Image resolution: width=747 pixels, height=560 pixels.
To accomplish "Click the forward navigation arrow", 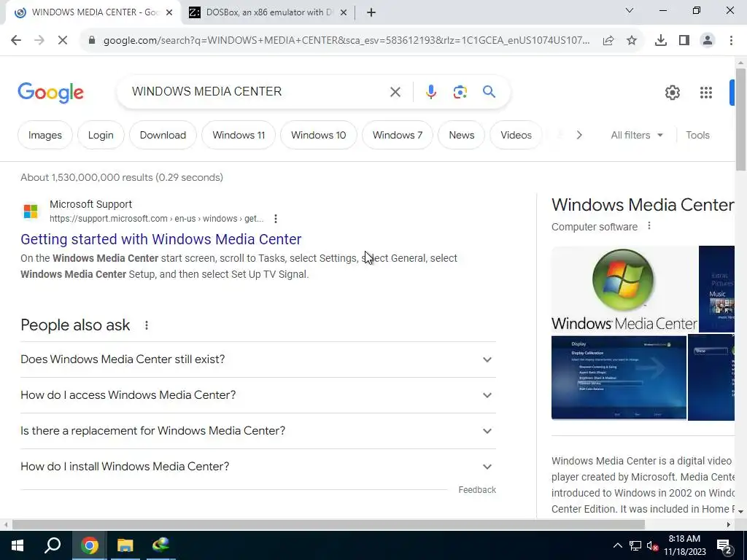I will (39, 41).
